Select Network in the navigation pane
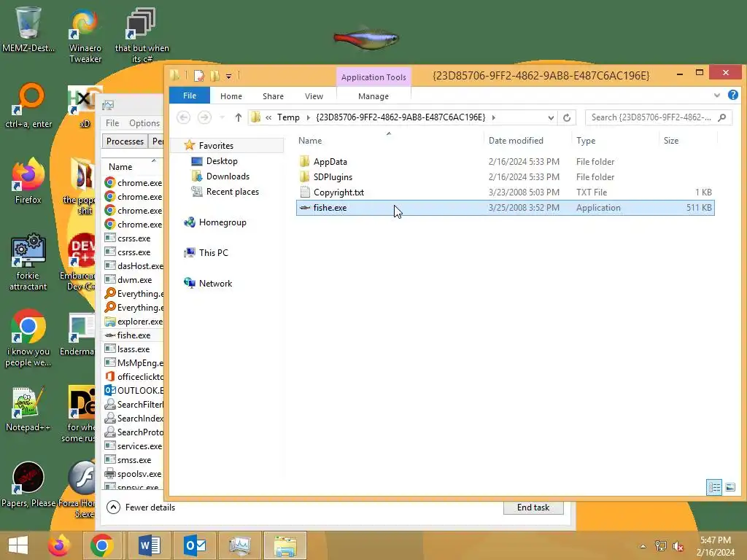Screen dimensions: 747x560 tap(215, 284)
